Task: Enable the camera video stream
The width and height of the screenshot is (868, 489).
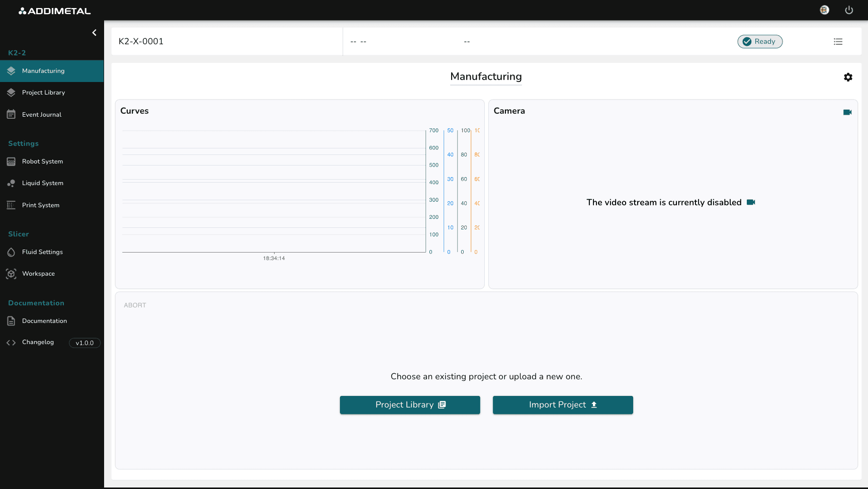Action: 751,202
